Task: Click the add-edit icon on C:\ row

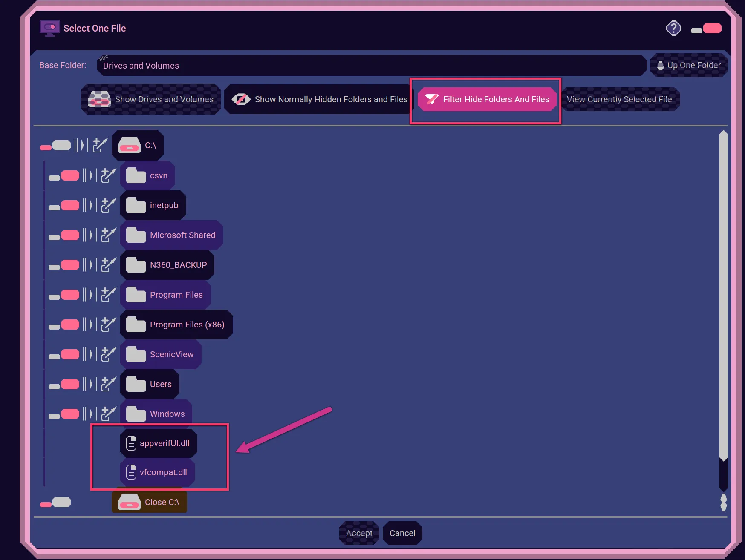Action: click(x=100, y=145)
